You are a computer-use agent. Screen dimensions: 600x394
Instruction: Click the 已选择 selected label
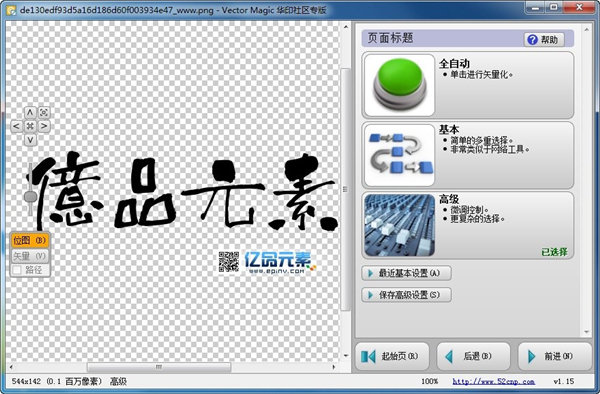click(x=554, y=252)
